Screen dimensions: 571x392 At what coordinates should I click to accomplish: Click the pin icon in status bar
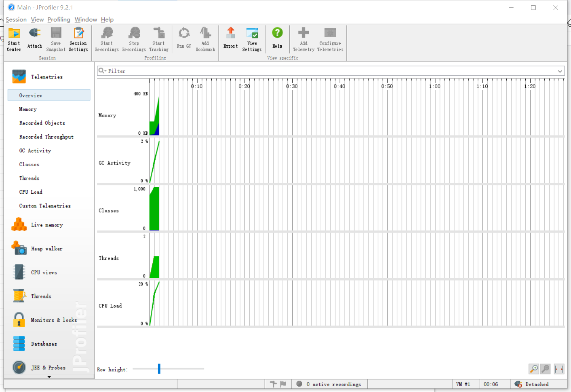point(273,384)
